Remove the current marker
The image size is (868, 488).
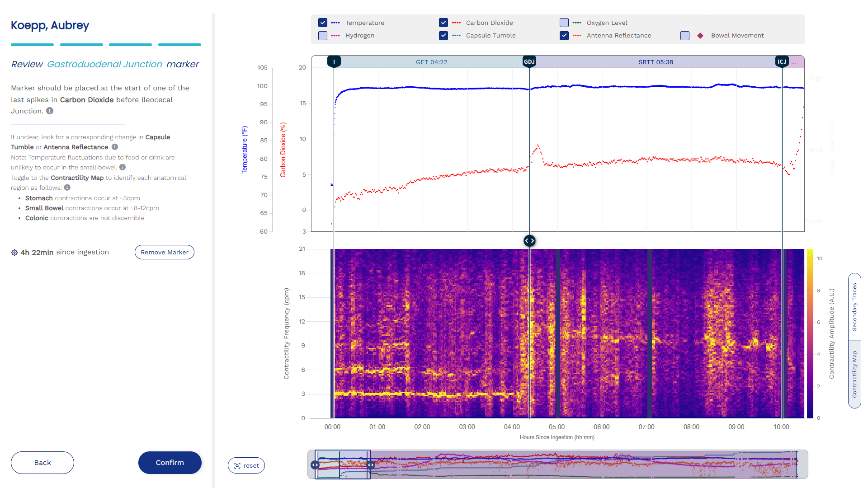click(x=165, y=252)
